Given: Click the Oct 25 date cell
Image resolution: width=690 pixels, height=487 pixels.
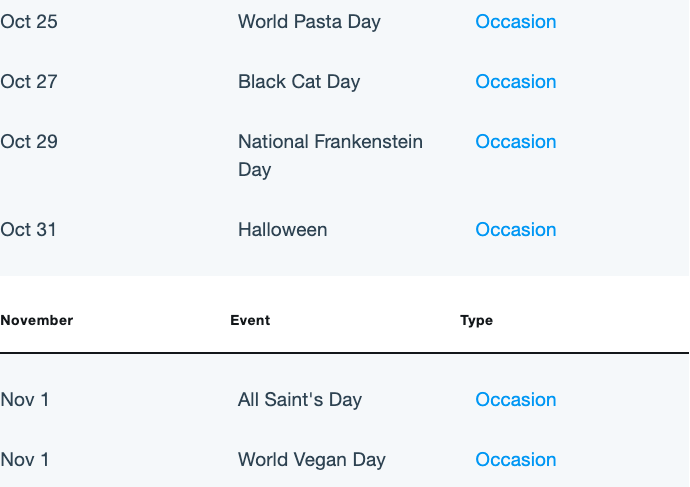Looking at the screenshot, I should [29, 22].
